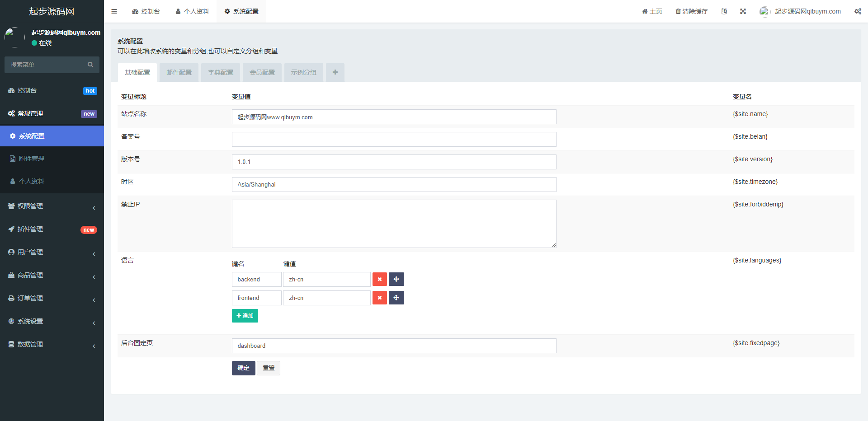Click the {$site.fixedpage} variable name text
The width and height of the screenshot is (868, 421).
pyautogui.click(x=756, y=343)
